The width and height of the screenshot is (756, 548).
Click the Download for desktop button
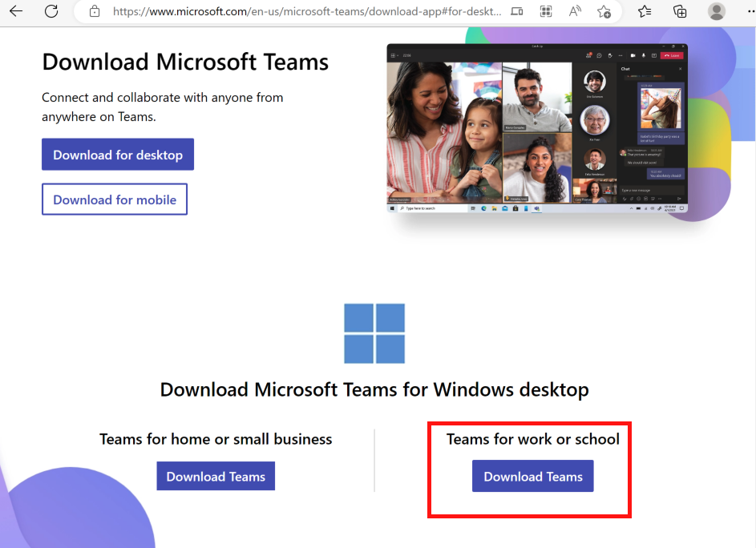pyautogui.click(x=118, y=155)
